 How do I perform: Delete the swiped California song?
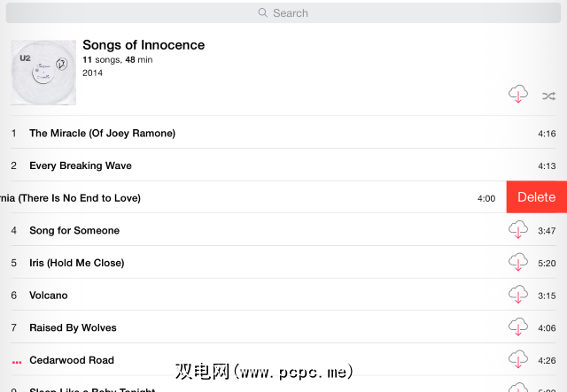536,197
